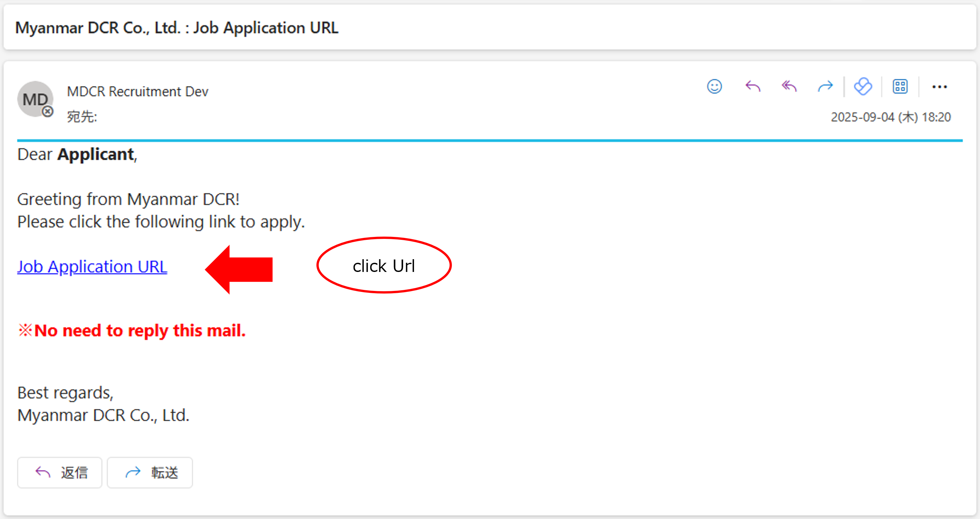Click the 2025-09-04 18:20 timestamp
The image size is (980, 519).
pos(890,117)
